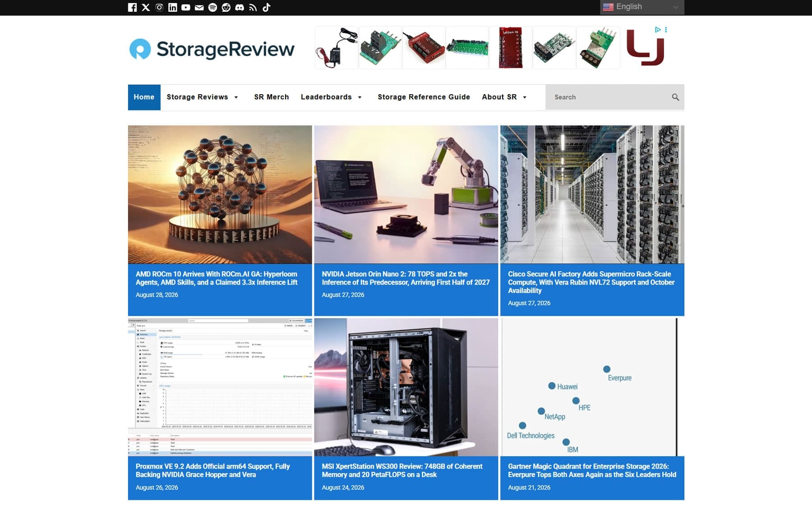Click the AdChoices triangle icon
Screen dimensions: 812x507
pyautogui.click(x=658, y=30)
